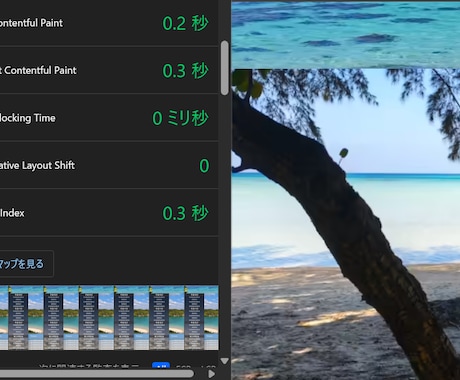Click the Total Blocking Time metric label
The height and width of the screenshot is (380, 460).
pyautogui.click(x=28, y=118)
